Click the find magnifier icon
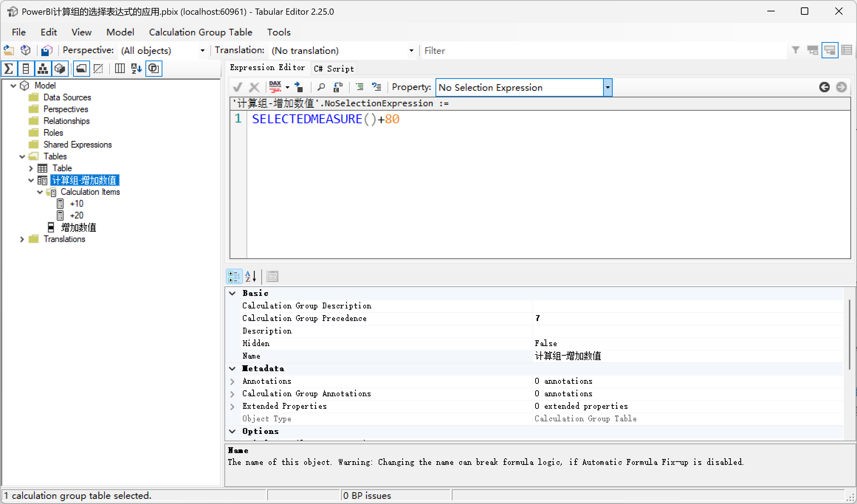 click(x=321, y=87)
